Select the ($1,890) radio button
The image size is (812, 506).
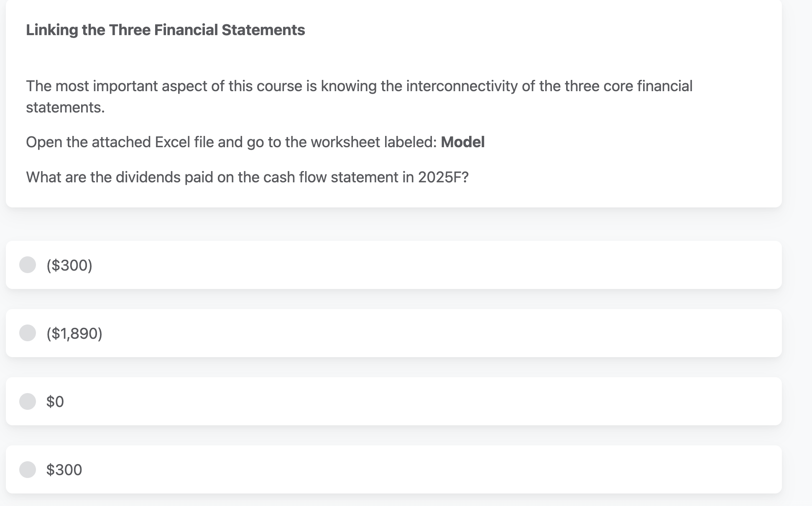click(x=28, y=333)
